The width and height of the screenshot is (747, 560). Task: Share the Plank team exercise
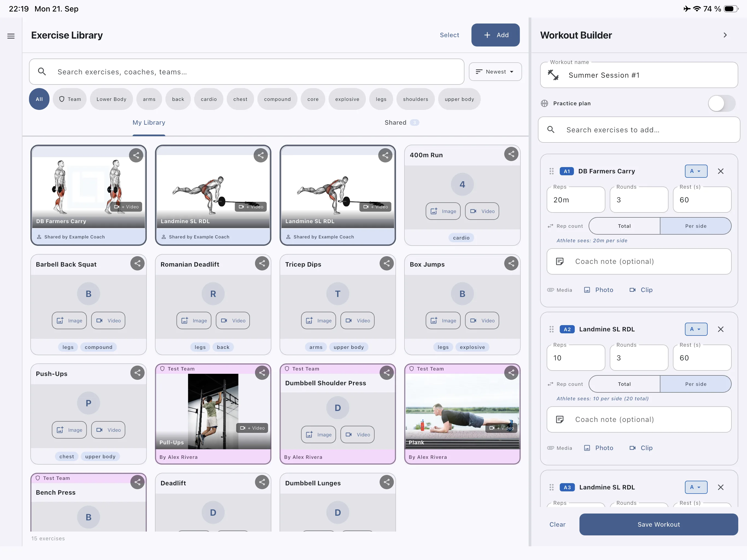[511, 373]
